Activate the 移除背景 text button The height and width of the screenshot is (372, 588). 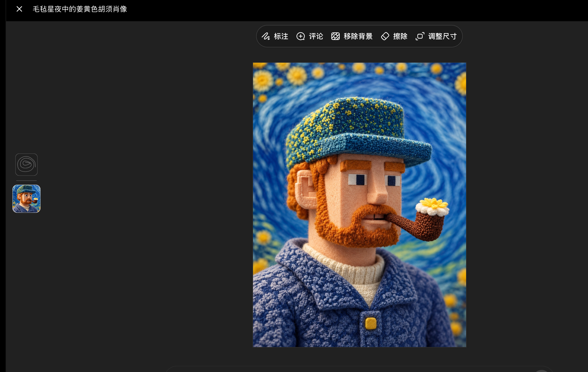click(x=358, y=36)
